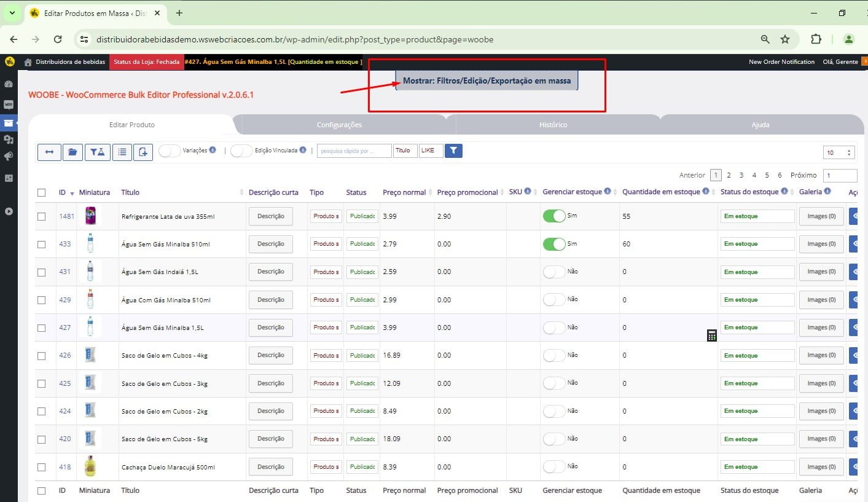Turn off stock management for product 1481
This screenshot has height=502, width=868.
click(x=553, y=216)
